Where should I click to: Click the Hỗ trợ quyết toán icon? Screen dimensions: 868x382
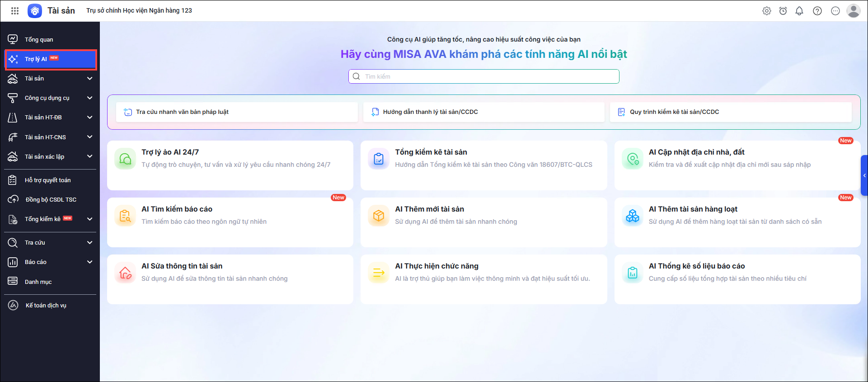click(x=13, y=180)
